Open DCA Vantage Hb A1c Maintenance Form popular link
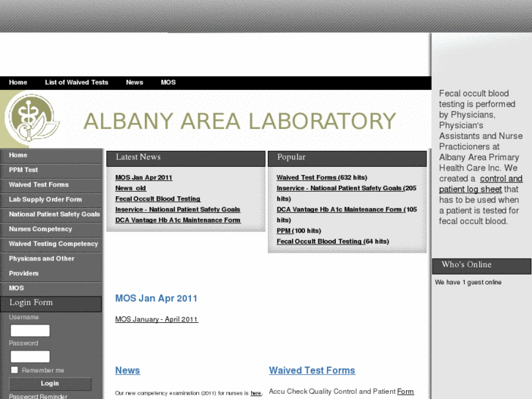 click(x=340, y=209)
